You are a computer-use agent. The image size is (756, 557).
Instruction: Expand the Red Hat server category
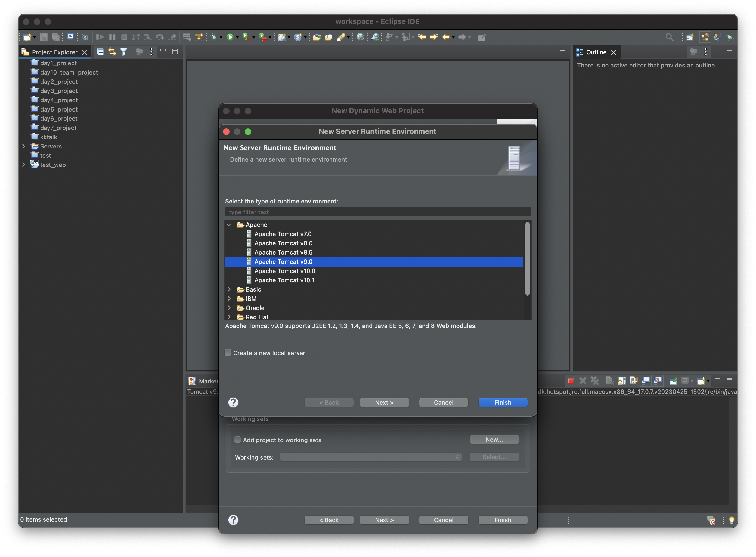[x=229, y=316]
